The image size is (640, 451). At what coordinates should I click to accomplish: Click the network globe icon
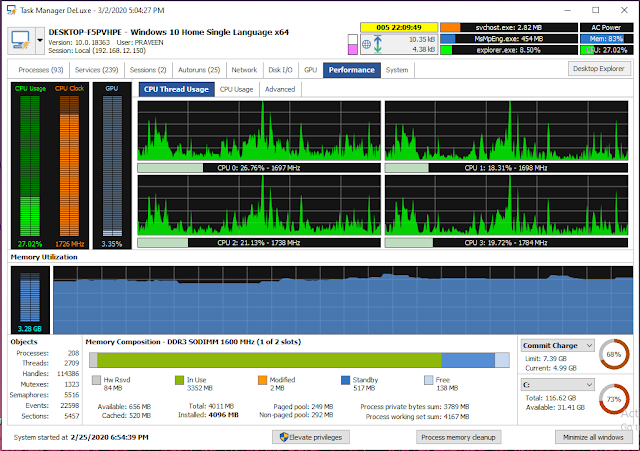367,44
